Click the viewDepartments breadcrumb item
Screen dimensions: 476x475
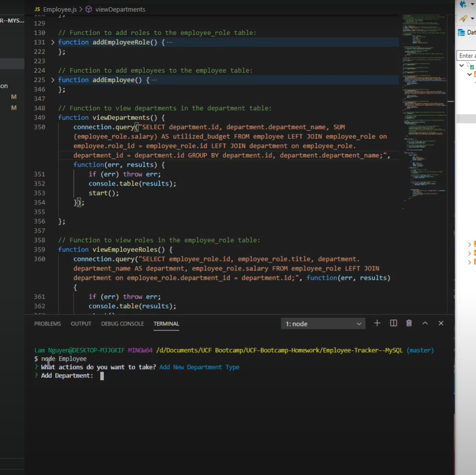[120, 9]
